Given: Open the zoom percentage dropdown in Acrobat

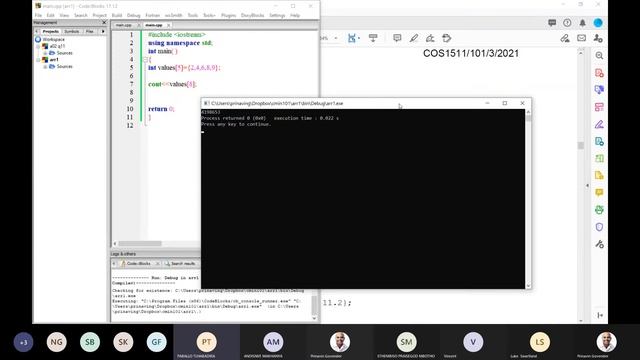Looking at the screenshot, I should pos(336,38).
